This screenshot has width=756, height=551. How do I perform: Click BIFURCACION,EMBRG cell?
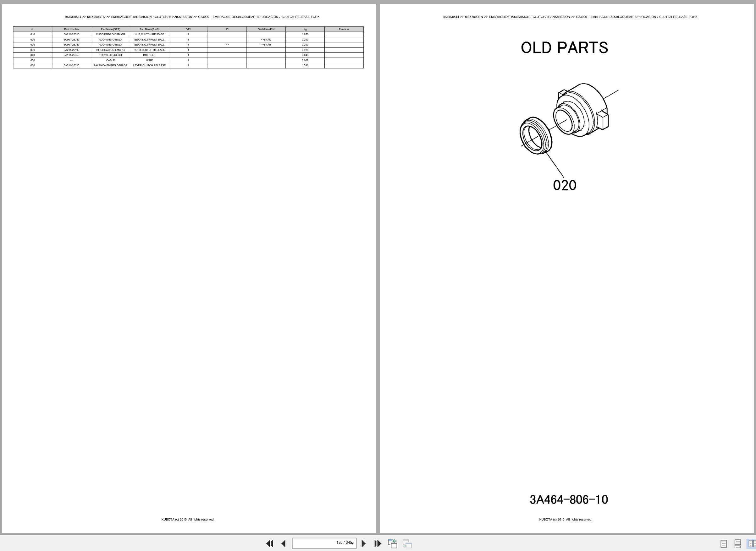(x=110, y=50)
